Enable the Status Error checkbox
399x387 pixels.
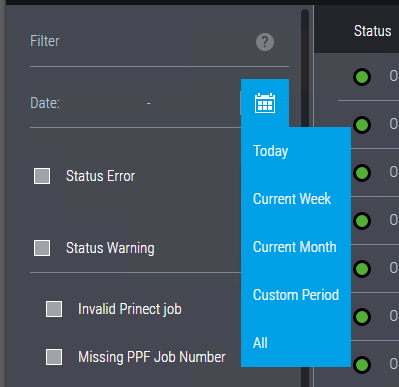[42, 176]
